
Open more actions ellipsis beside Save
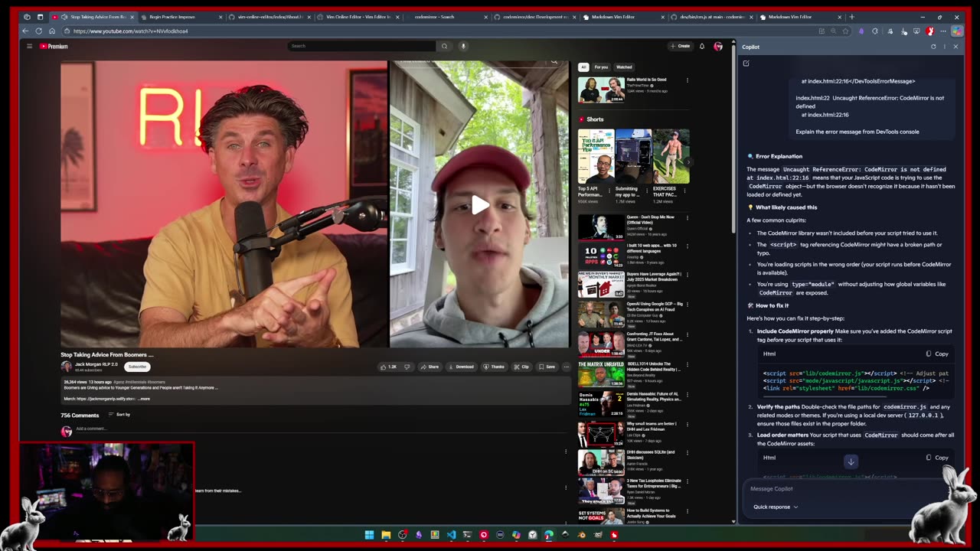tap(567, 367)
